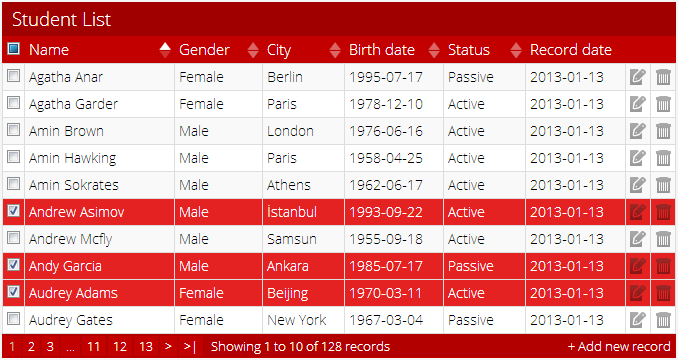Delete the Agatha Garder record
678x360 pixels.
pyautogui.click(x=663, y=104)
